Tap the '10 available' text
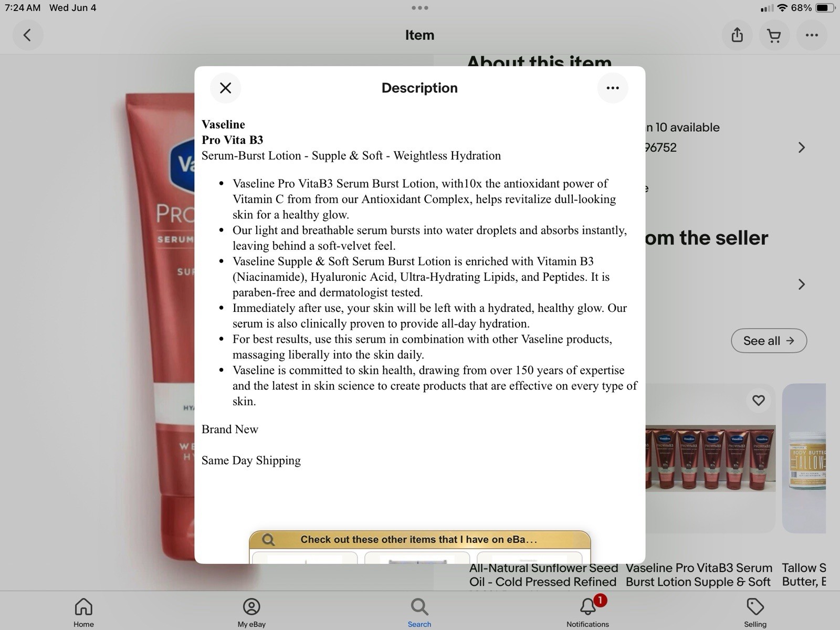840x630 pixels. [687, 128]
